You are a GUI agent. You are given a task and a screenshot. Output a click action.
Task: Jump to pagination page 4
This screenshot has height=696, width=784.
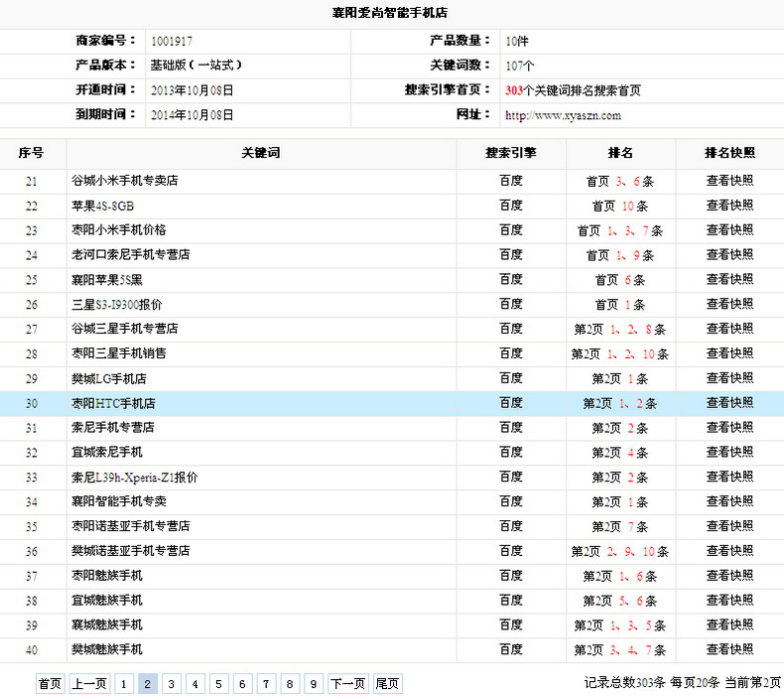tap(195, 683)
